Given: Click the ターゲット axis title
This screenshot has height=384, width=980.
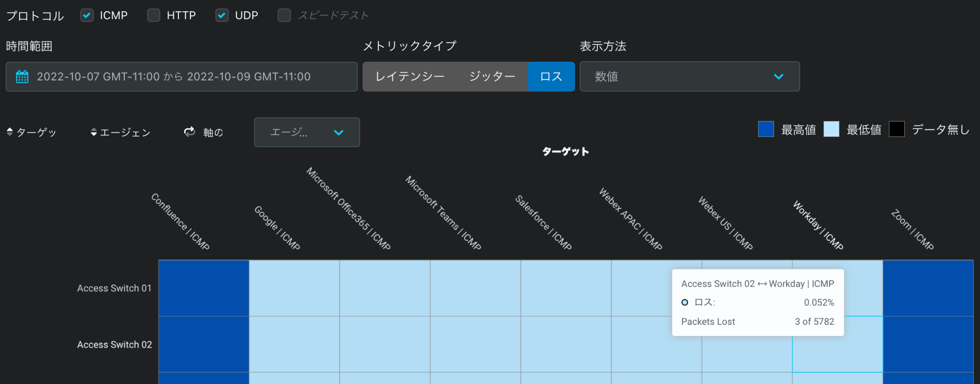Looking at the screenshot, I should [x=565, y=151].
